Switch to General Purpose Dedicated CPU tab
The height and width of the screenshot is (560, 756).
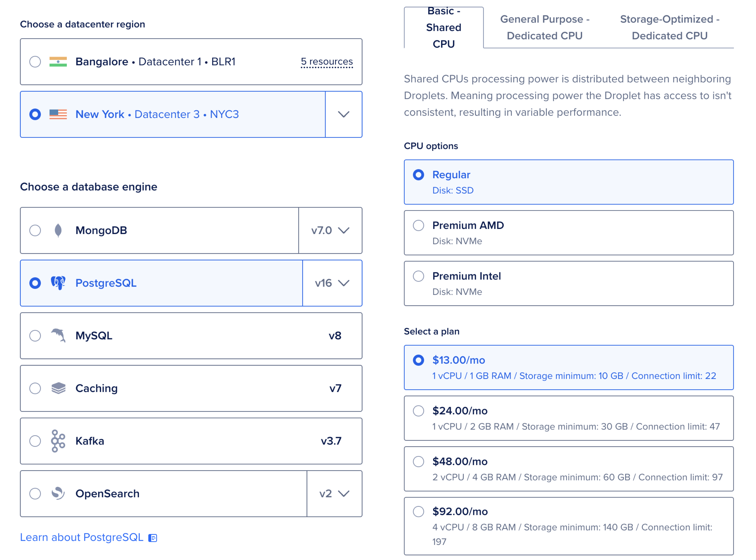pyautogui.click(x=545, y=27)
